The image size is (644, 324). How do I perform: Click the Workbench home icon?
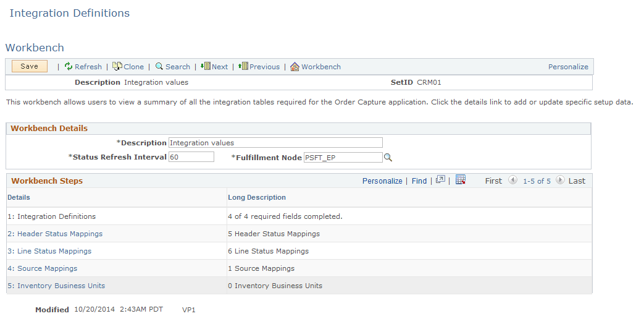(295, 67)
